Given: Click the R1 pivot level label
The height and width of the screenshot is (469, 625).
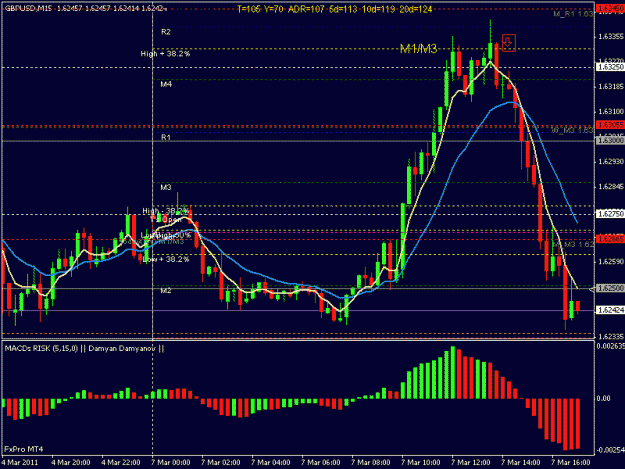Looking at the screenshot, I should (x=166, y=137).
